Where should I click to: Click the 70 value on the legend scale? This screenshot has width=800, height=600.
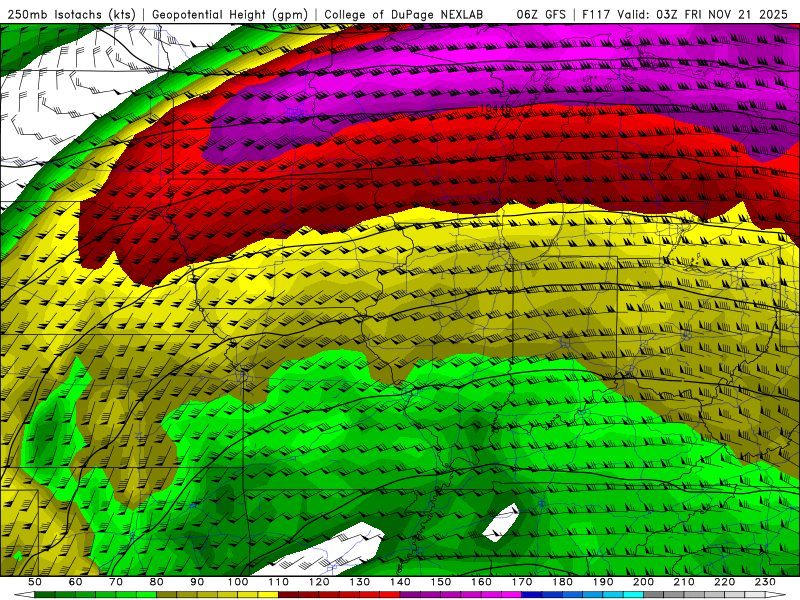pos(116,582)
